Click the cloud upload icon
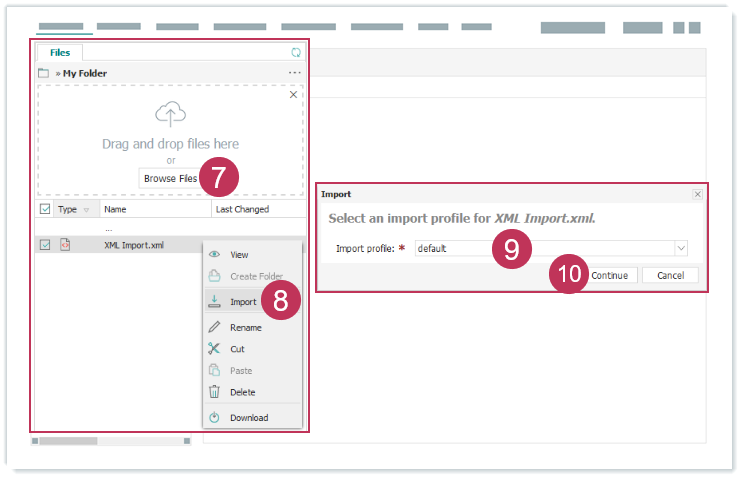742x479 pixels. coord(170,113)
